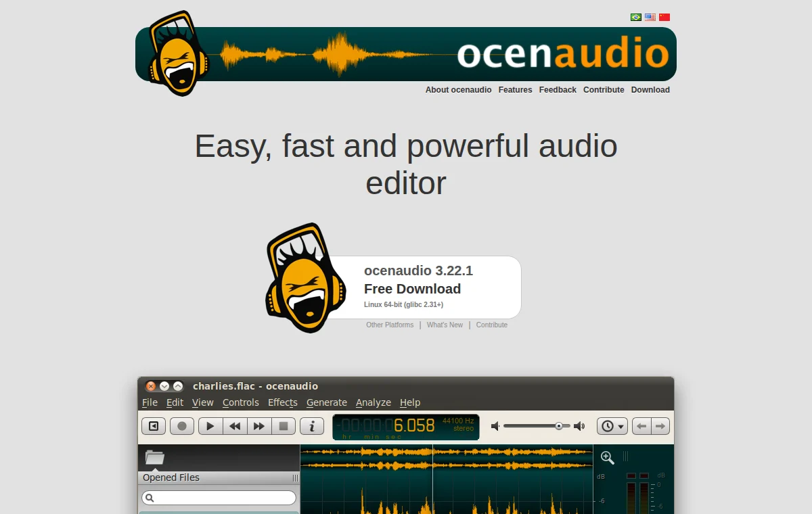812x514 pixels.
Task: Open File menu in app screenshot
Action: (x=150, y=402)
